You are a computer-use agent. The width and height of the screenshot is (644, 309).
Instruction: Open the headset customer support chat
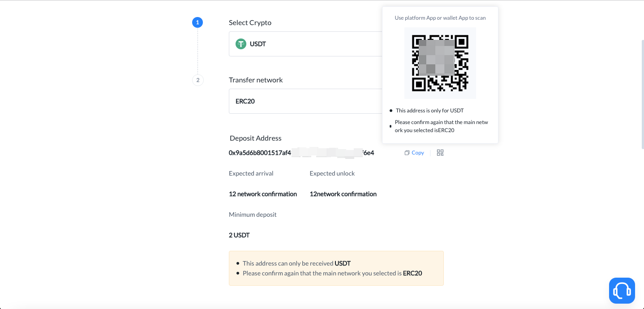coord(622,291)
